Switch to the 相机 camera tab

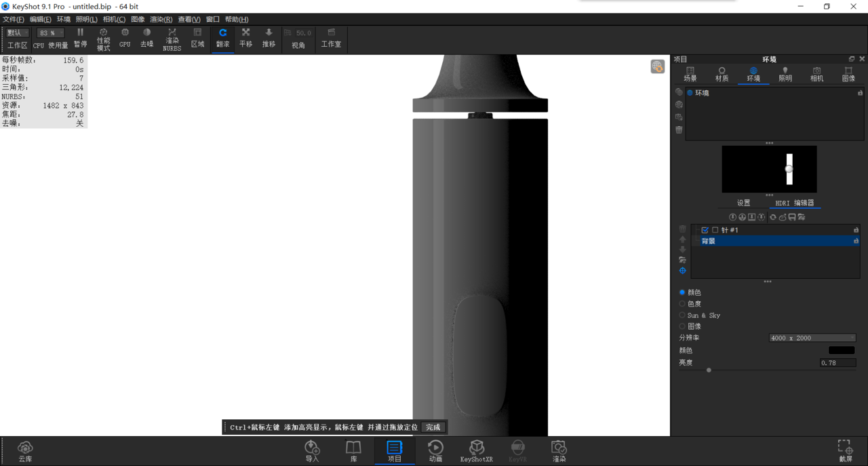pyautogui.click(x=816, y=75)
